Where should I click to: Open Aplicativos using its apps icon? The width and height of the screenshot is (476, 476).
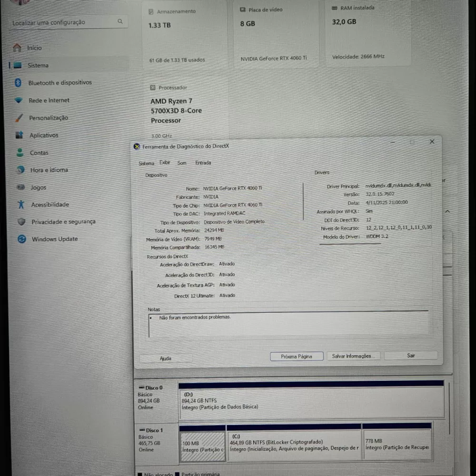[x=20, y=135]
